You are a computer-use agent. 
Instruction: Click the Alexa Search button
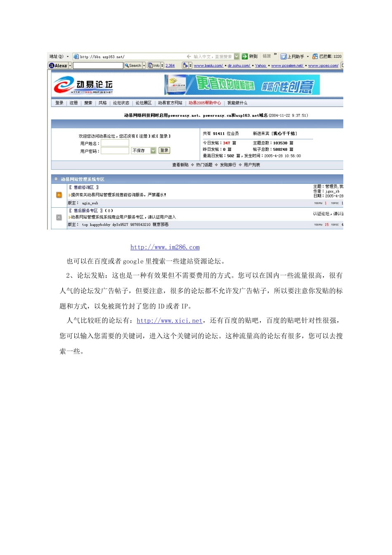133,66
